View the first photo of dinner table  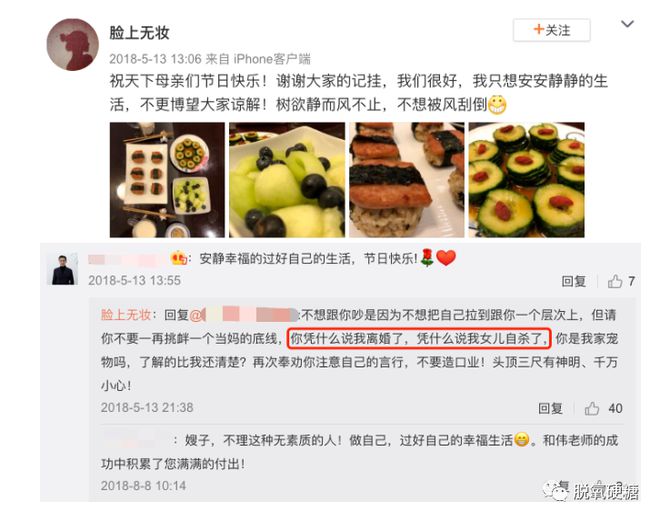tap(167, 180)
